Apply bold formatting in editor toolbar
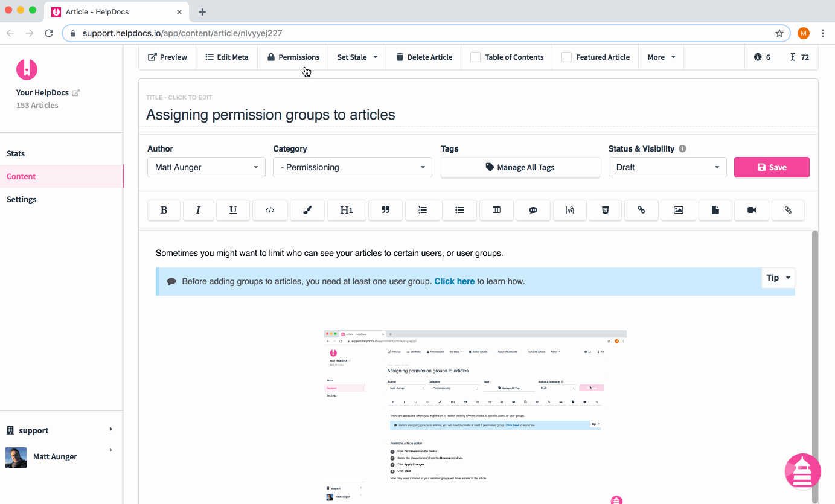This screenshot has height=504, width=835. tap(164, 210)
